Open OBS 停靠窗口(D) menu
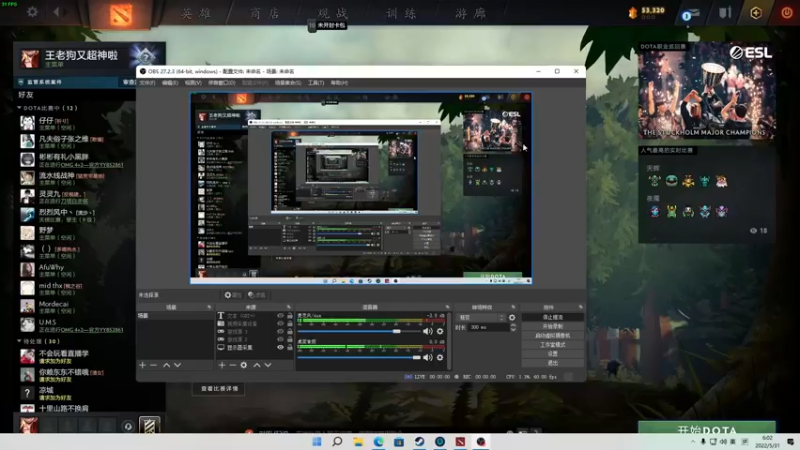Image resolution: width=800 pixels, height=450 pixels. 221,83
